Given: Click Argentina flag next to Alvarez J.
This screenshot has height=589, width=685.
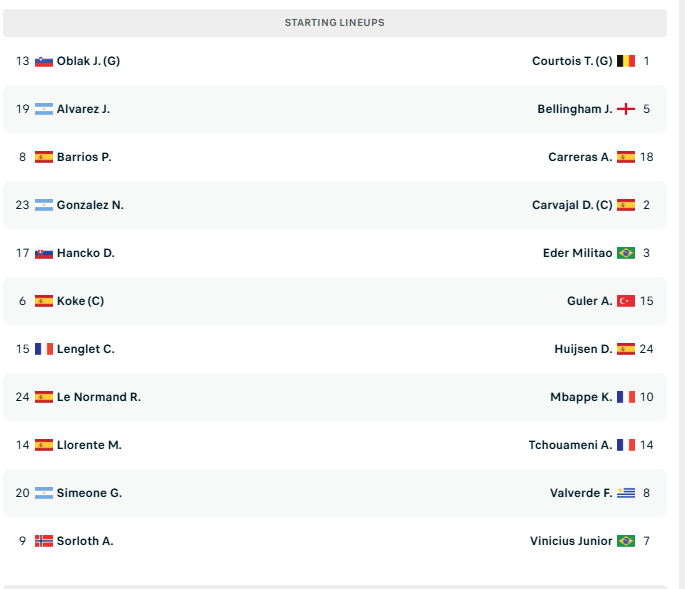Looking at the screenshot, I should (44, 109).
